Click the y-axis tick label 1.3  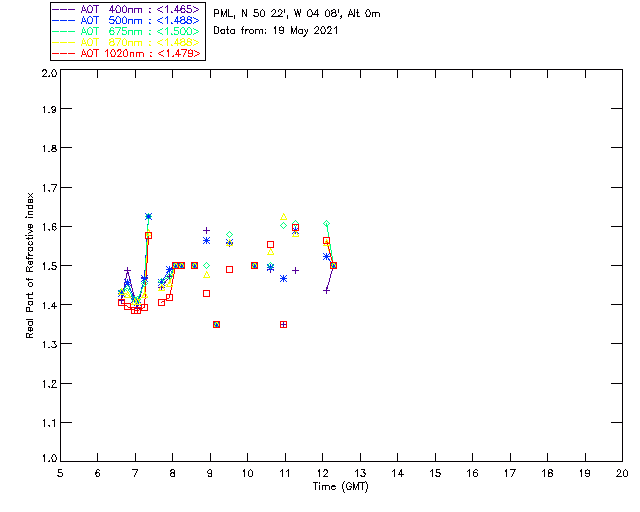49,344
